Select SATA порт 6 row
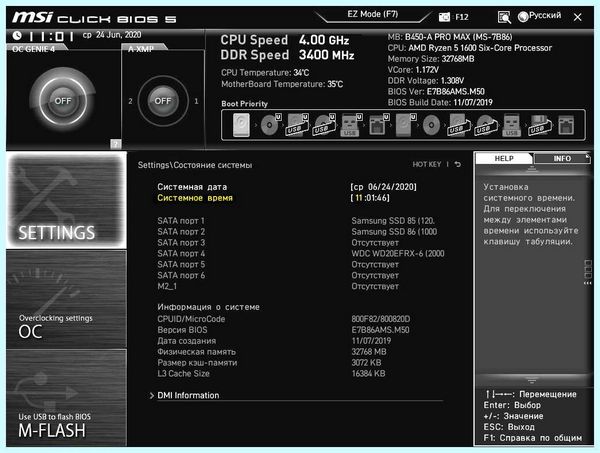600x453 pixels. (x=300, y=275)
